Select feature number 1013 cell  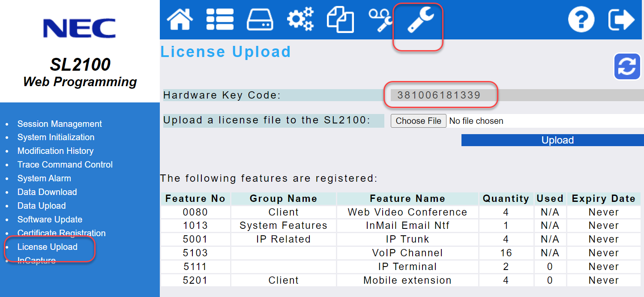[195, 225]
